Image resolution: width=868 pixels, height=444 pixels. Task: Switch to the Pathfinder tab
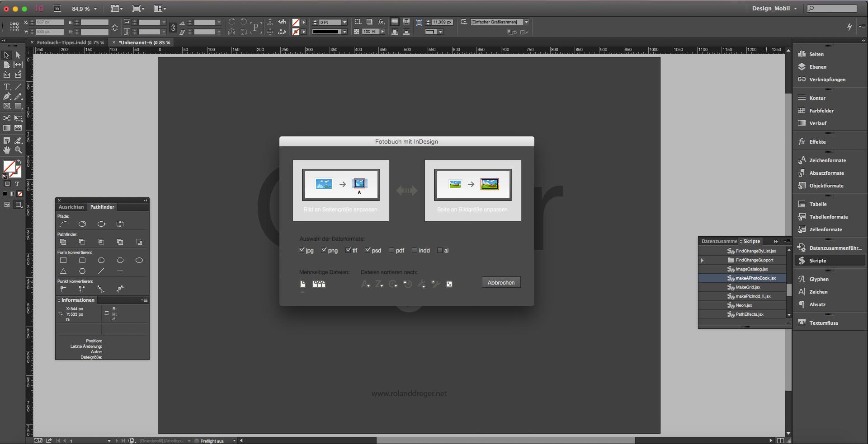pos(102,207)
